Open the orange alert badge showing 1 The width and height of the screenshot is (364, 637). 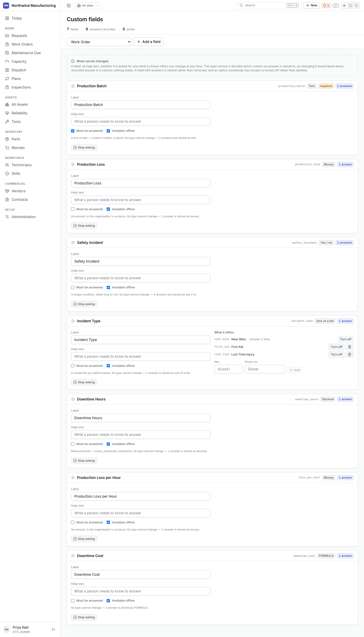[326, 6]
